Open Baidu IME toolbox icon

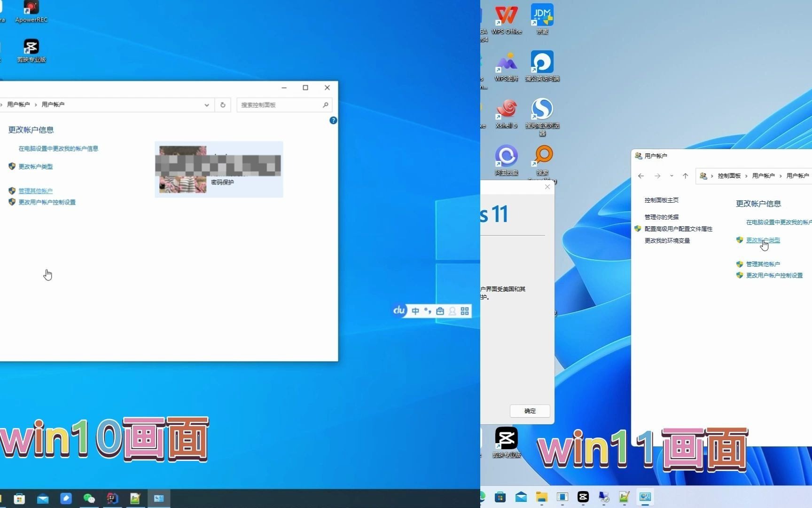(x=440, y=311)
